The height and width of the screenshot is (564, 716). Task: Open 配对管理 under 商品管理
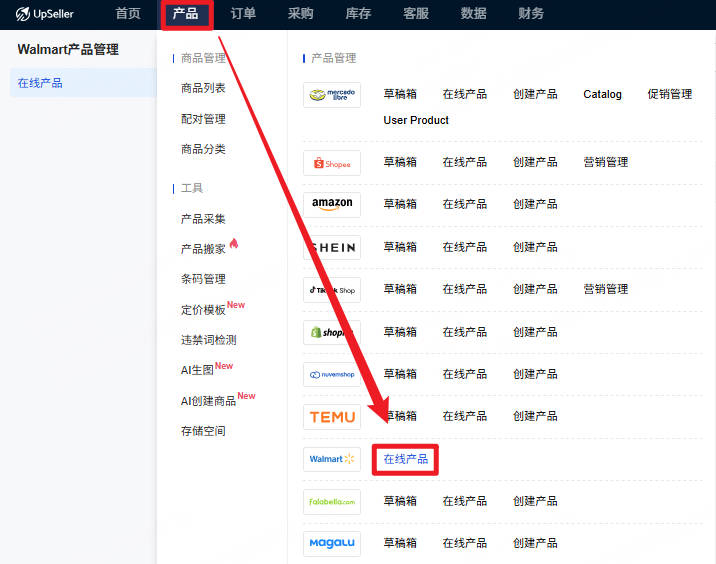pyautogui.click(x=203, y=119)
